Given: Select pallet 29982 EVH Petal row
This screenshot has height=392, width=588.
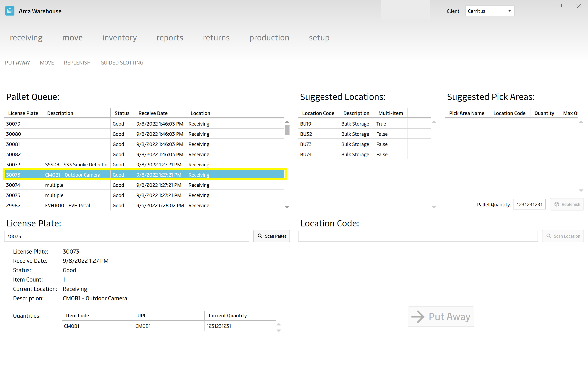Looking at the screenshot, I should click(144, 206).
